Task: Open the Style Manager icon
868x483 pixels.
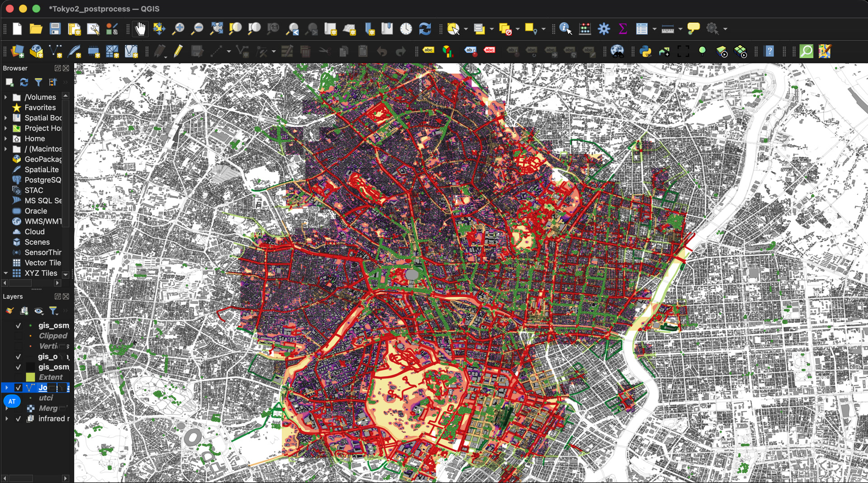Action: (x=112, y=29)
